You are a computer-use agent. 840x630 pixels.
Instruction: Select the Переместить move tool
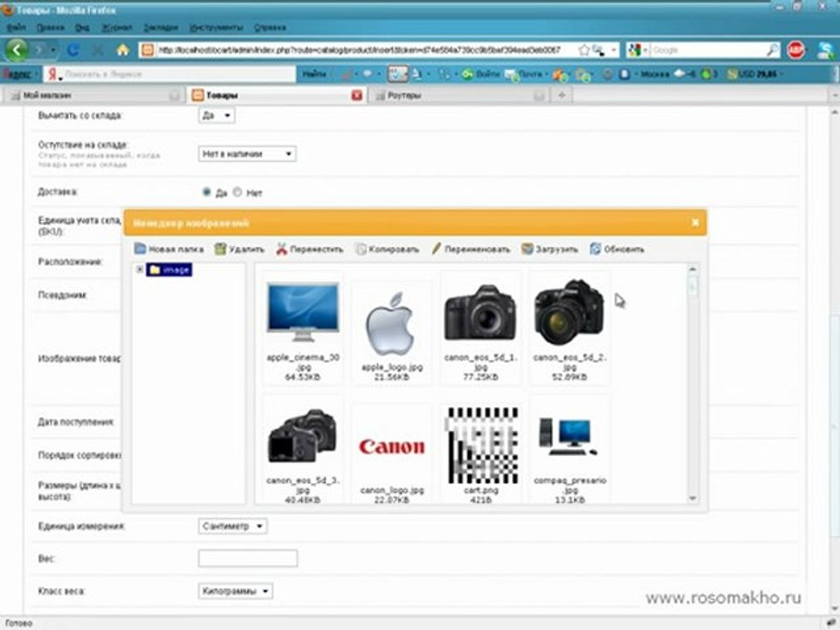click(x=310, y=249)
